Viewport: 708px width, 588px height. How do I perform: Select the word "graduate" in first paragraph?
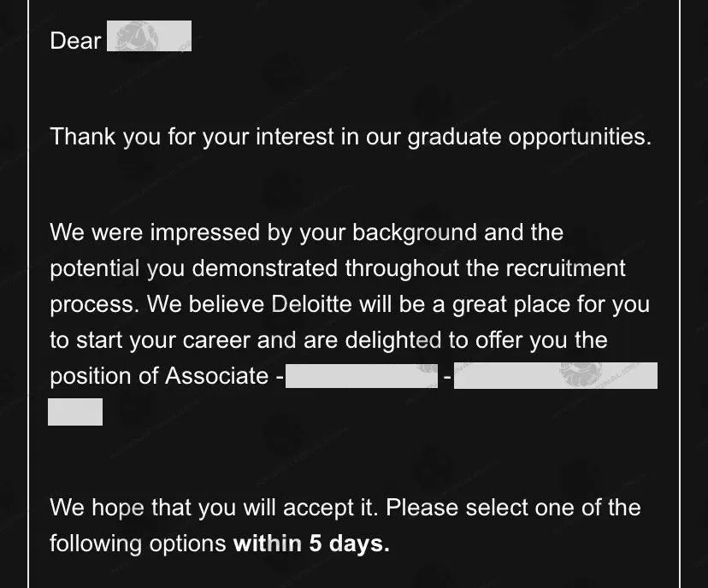point(454,138)
